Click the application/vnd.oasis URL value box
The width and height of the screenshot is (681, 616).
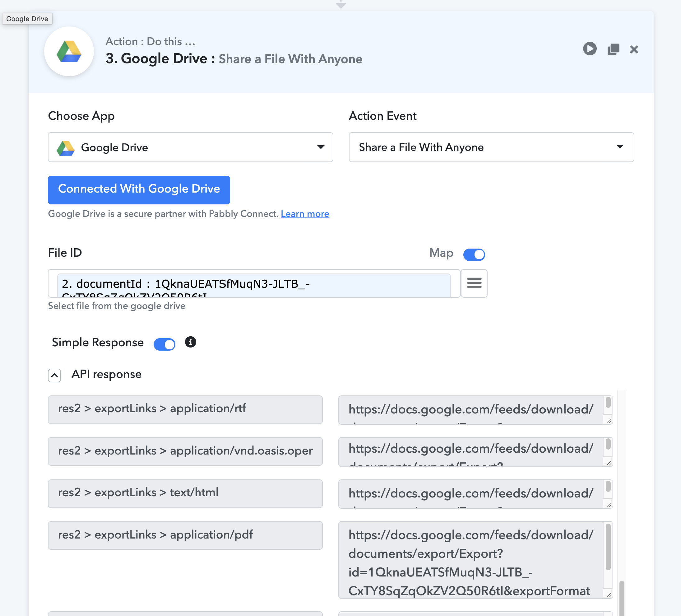475,452
